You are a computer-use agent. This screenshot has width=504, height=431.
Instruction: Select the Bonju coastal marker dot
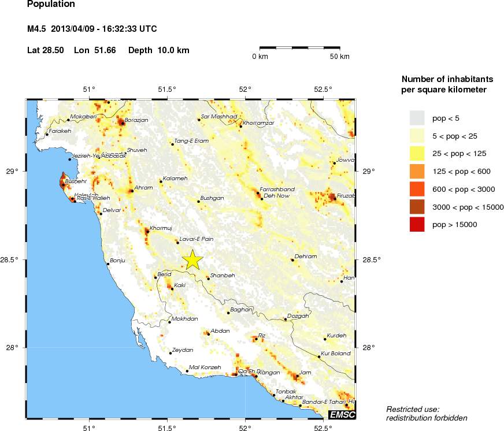(x=108, y=264)
